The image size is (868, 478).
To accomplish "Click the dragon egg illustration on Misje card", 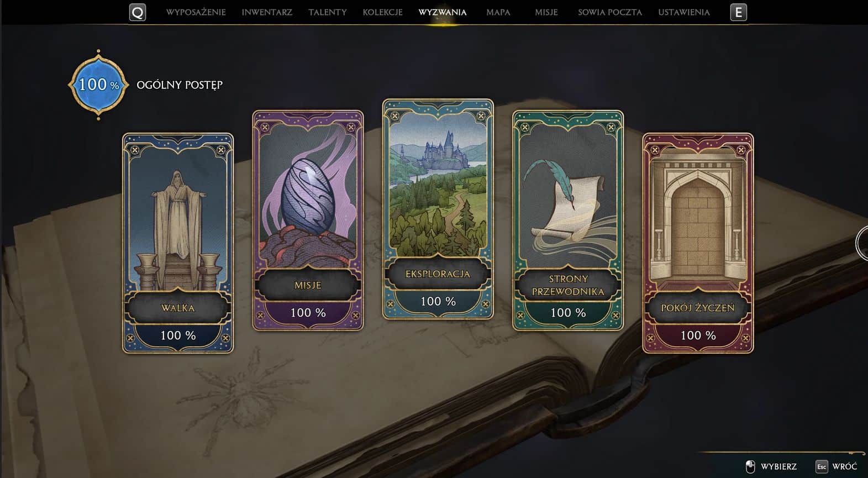I will point(307,196).
